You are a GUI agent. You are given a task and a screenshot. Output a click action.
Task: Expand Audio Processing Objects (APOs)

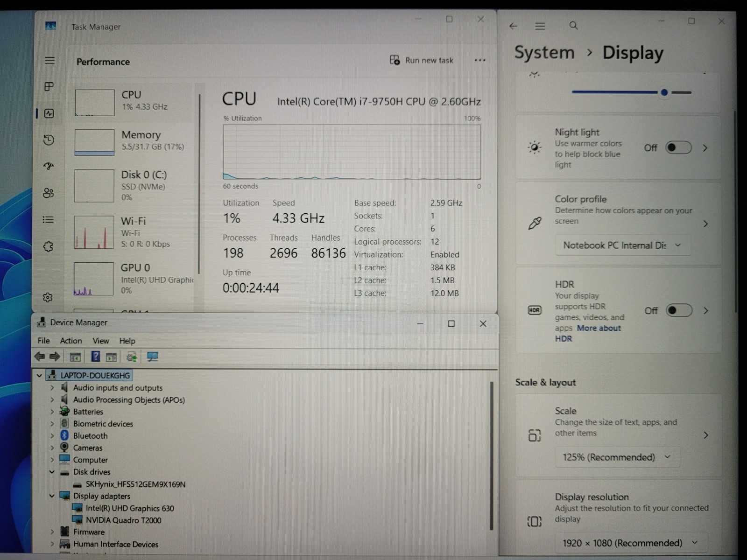click(52, 399)
